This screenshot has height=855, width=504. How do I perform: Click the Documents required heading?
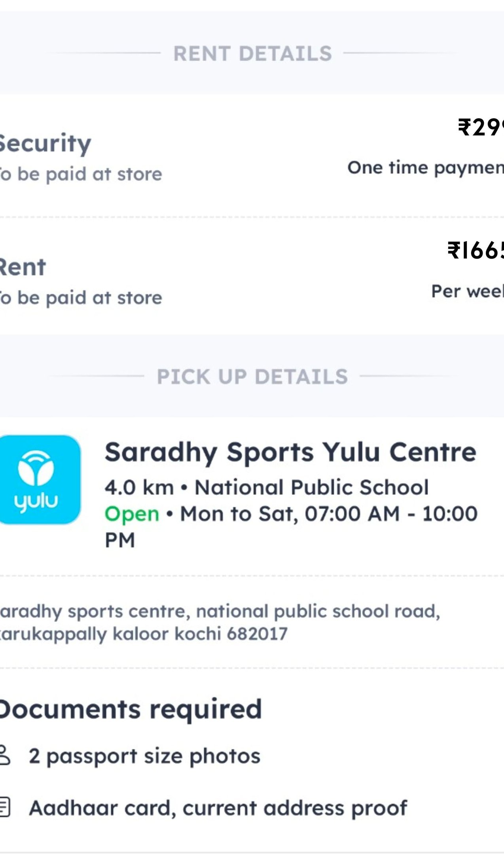130,709
